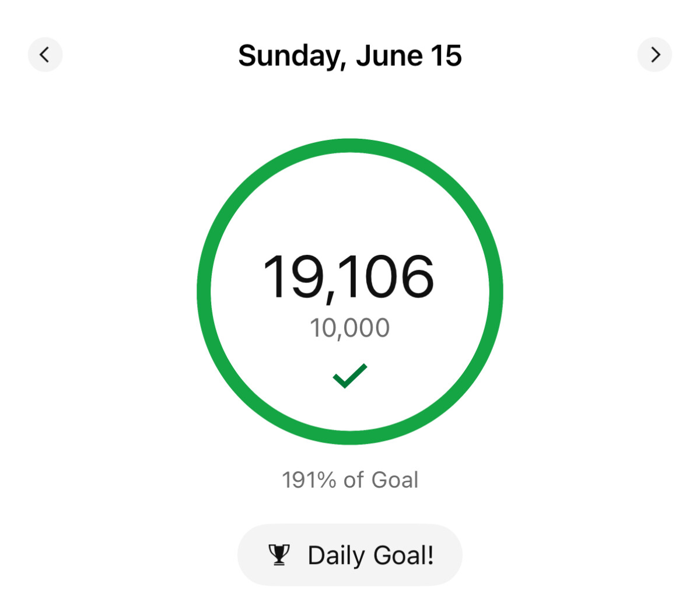Click June 15 in the date title
700x606 pixels.
click(x=409, y=55)
